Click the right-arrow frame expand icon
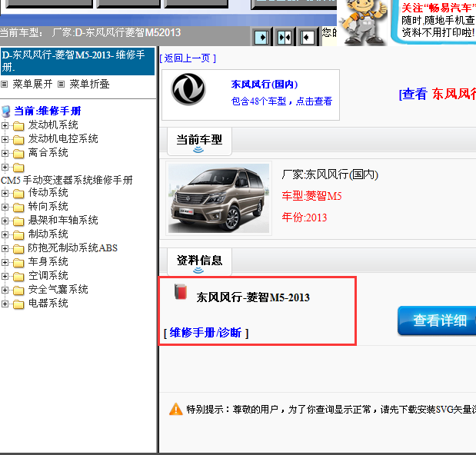This screenshot has width=476, height=455. tap(261, 38)
